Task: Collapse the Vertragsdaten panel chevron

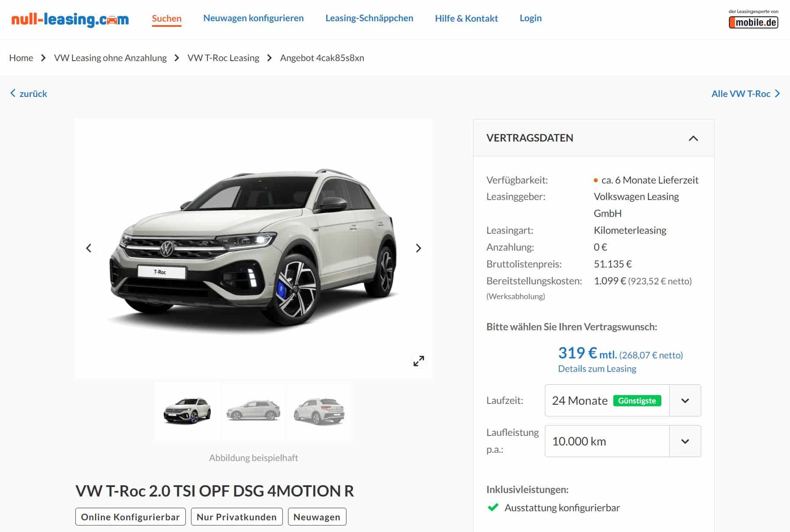Action: 693,138
